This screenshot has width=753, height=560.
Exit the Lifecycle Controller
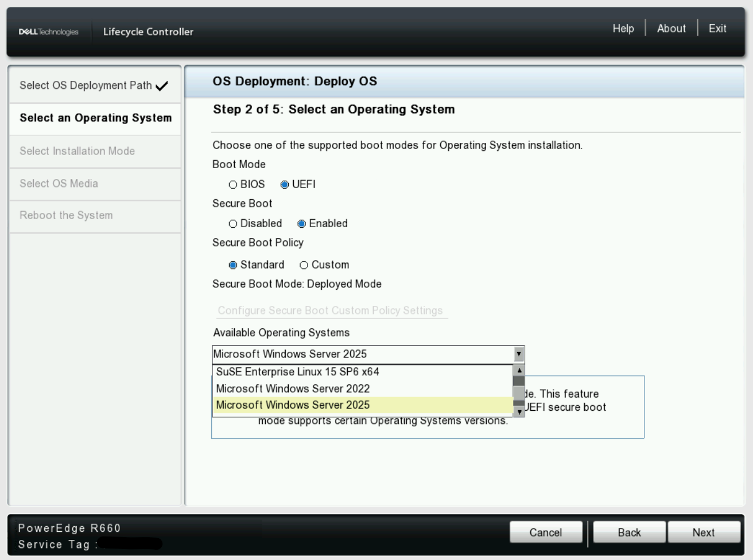(x=717, y=29)
